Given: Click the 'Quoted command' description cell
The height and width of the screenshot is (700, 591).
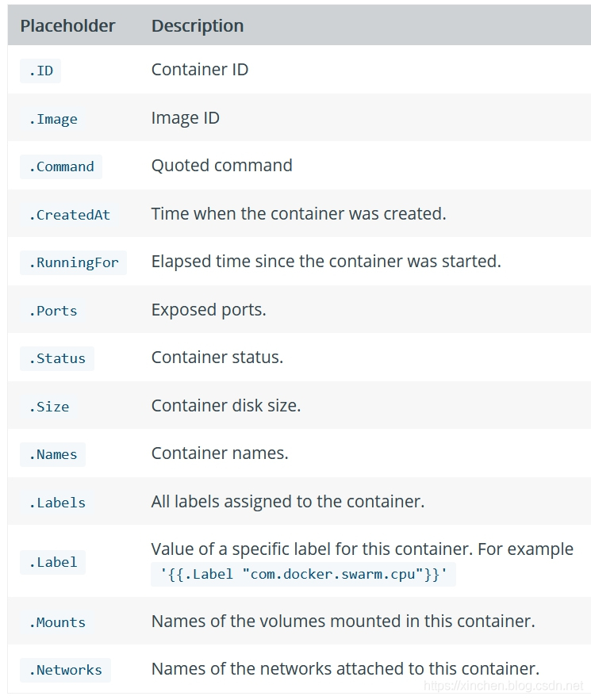Looking at the screenshot, I should click(x=222, y=166).
